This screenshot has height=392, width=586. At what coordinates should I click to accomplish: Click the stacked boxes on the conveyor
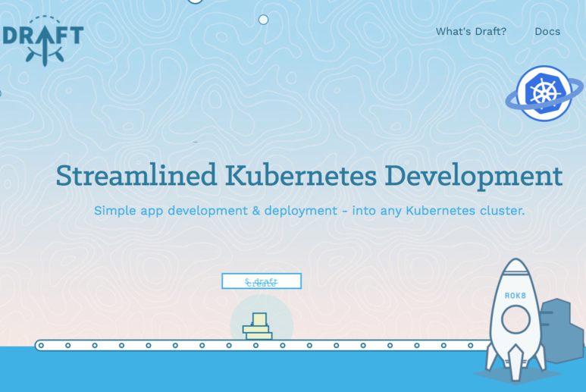(x=258, y=326)
